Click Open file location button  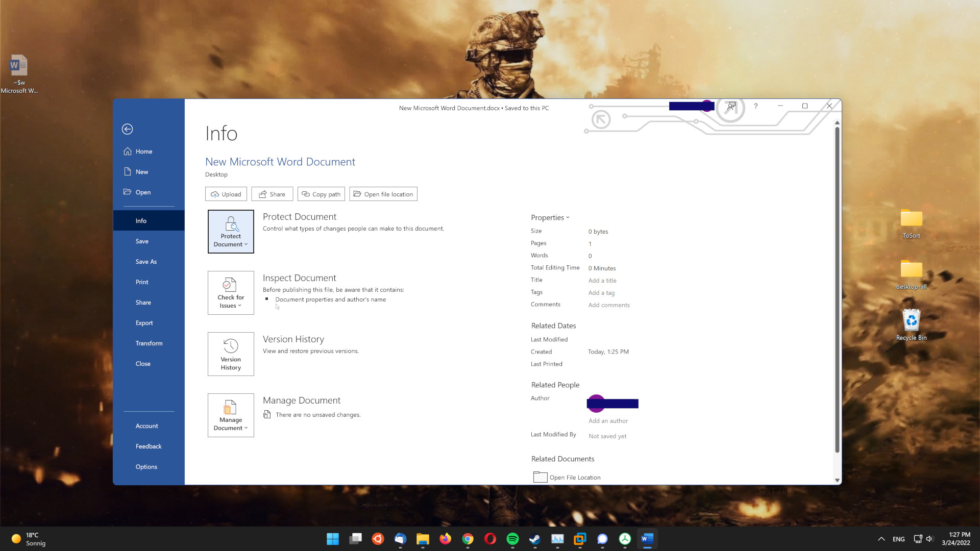click(383, 194)
